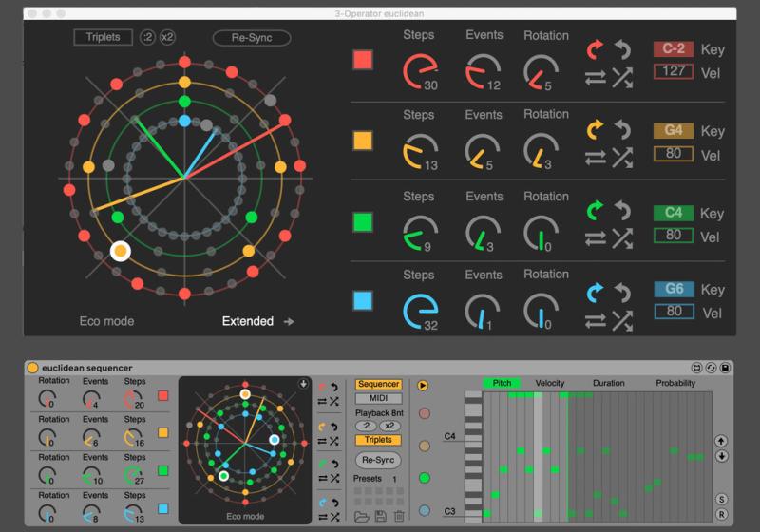Toggle the orange operator square in main window
The height and width of the screenshot is (532, 760).
coord(363,141)
